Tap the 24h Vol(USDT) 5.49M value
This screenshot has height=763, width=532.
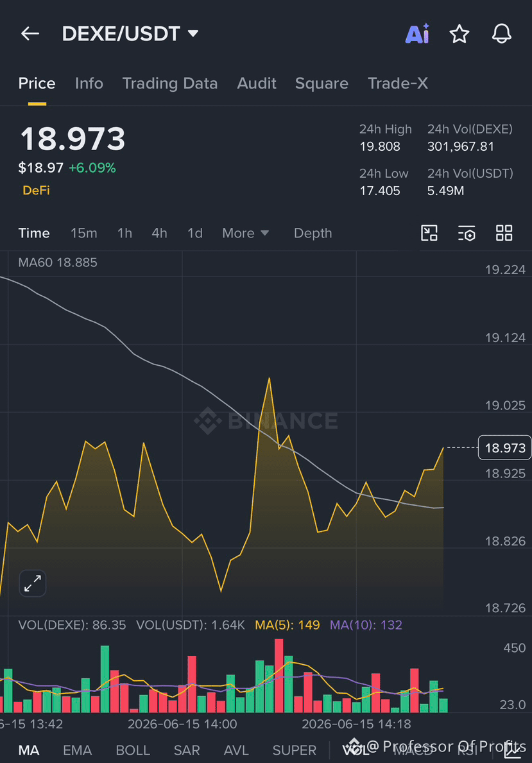coord(445,191)
